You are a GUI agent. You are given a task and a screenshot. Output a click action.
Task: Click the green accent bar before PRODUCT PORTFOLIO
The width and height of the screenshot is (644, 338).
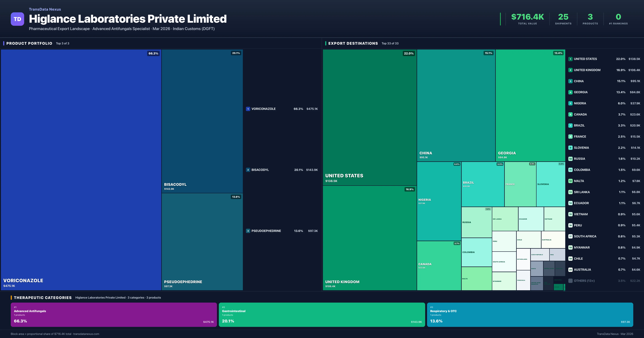click(x=4, y=43)
